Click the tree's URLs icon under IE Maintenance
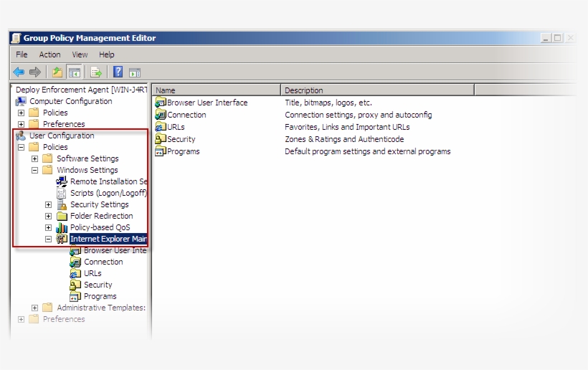588x370 pixels. click(x=75, y=274)
